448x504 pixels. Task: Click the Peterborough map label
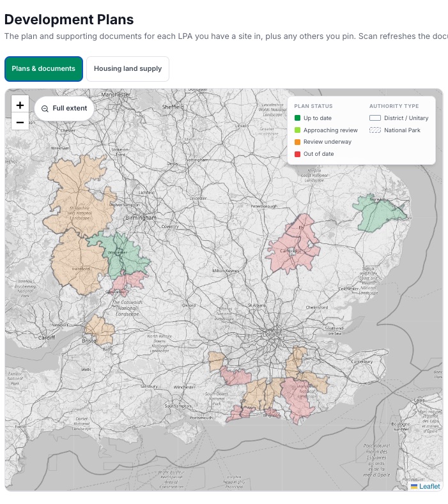[264, 206]
